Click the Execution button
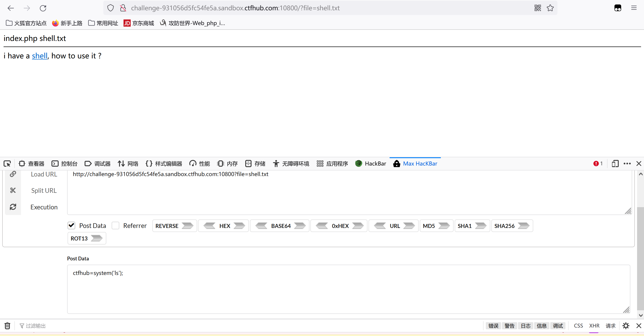This screenshot has height=336, width=644. point(44,207)
